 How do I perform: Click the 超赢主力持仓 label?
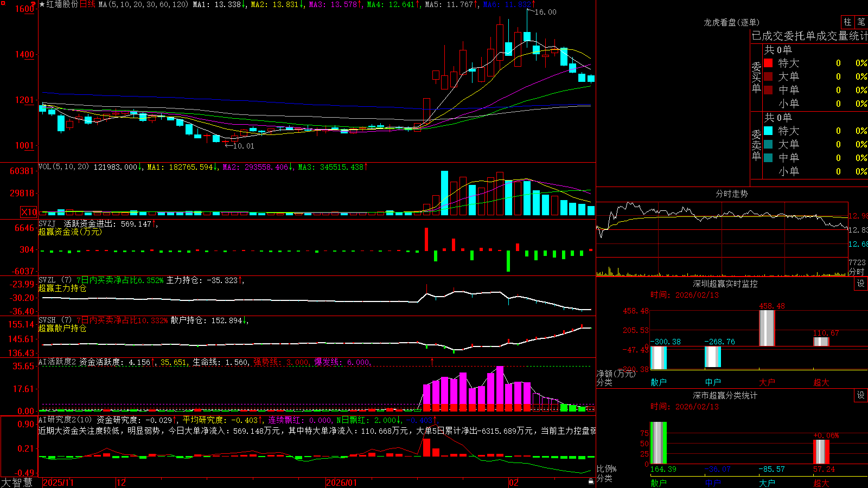[x=62, y=288]
